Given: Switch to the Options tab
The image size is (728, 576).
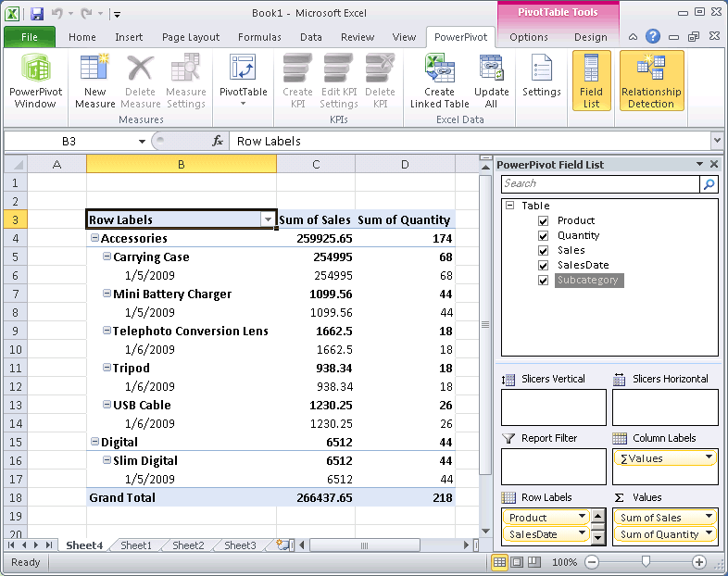Looking at the screenshot, I should [528, 37].
